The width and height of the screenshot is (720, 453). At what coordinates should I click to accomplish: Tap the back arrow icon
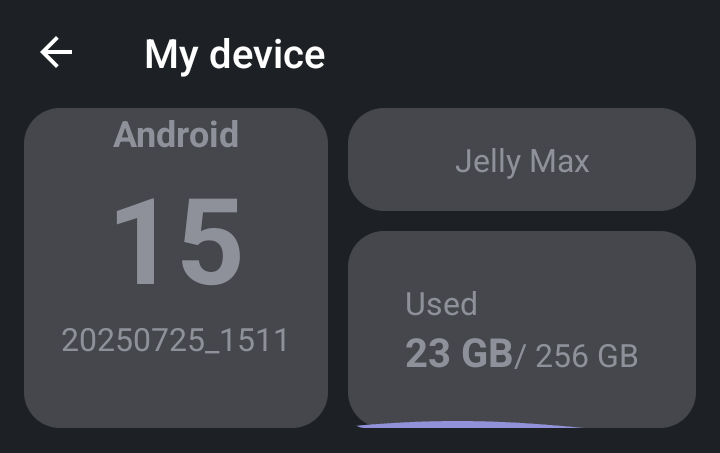[x=56, y=53]
